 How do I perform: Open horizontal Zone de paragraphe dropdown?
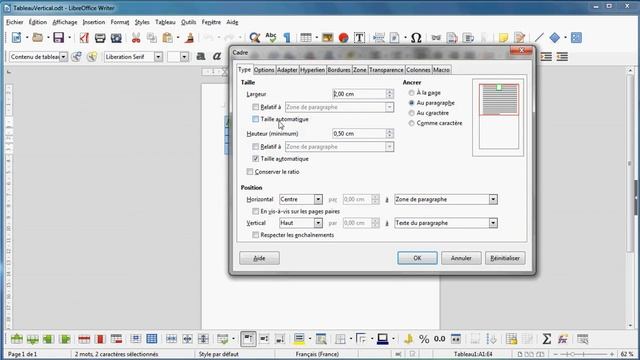pyautogui.click(x=446, y=200)
